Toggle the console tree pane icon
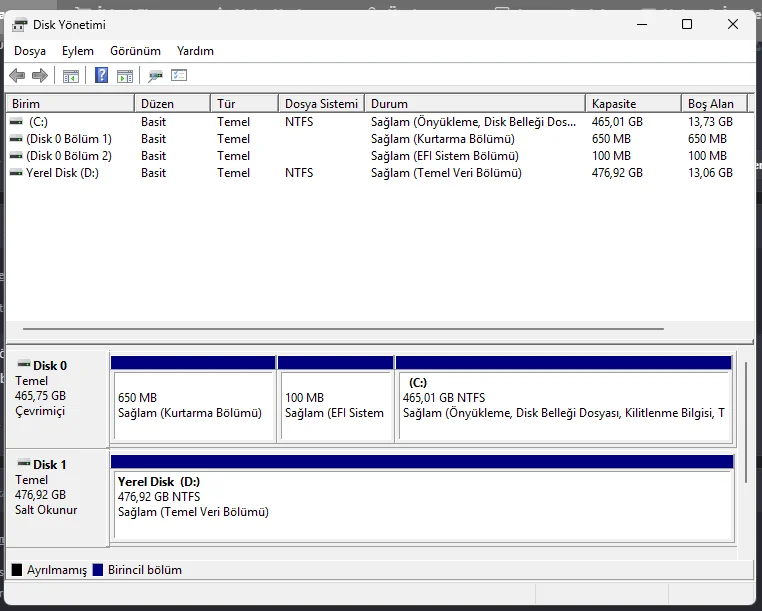This screenshot has width=762, height=611. pyautogui.click(x=71, y=76)
